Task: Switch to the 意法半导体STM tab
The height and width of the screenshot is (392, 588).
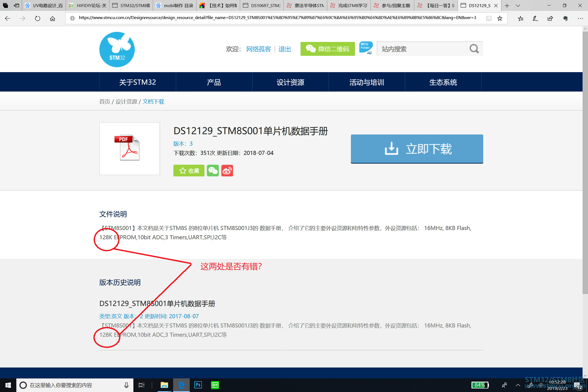Action: [305, 5]
